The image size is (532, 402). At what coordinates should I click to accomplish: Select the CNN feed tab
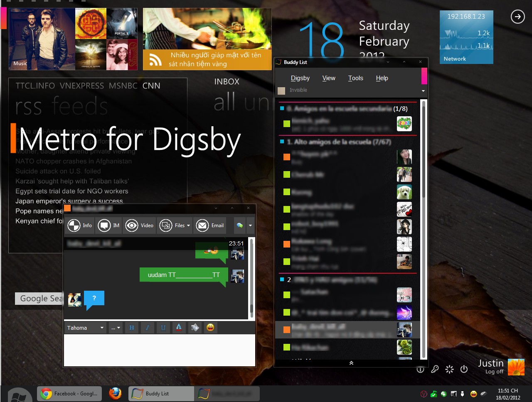(151, 86)
